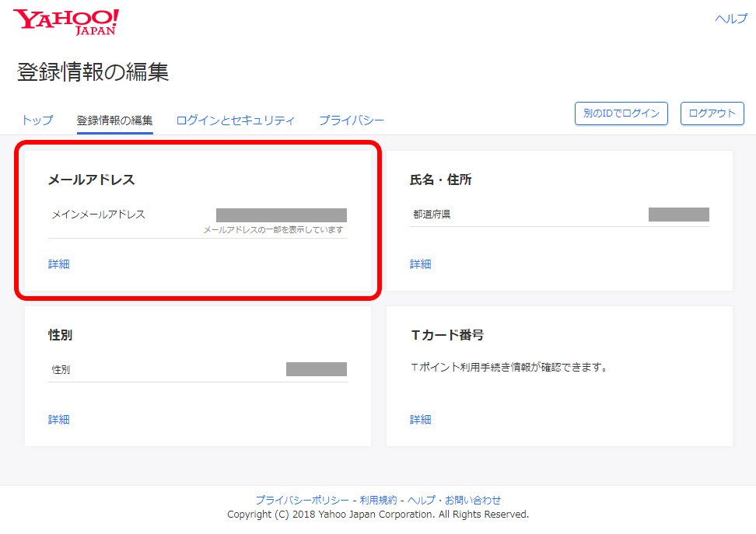This screenshot has height=534, width=756.
Task: Click the masked main email address value
Action: tap(281, 215)
